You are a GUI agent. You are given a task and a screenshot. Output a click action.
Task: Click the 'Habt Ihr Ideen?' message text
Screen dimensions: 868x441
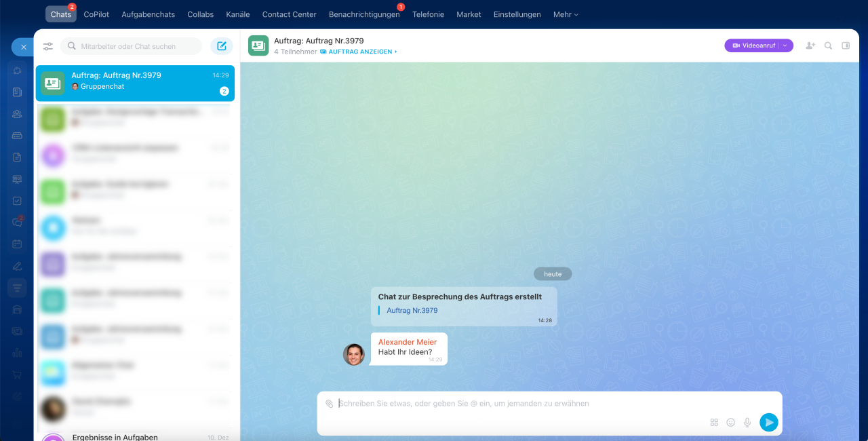405,352
